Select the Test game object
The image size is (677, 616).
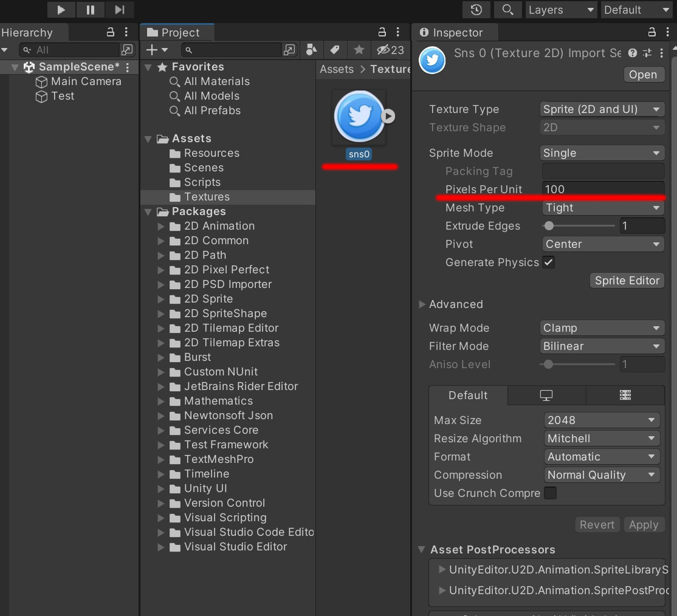[55, 96]
